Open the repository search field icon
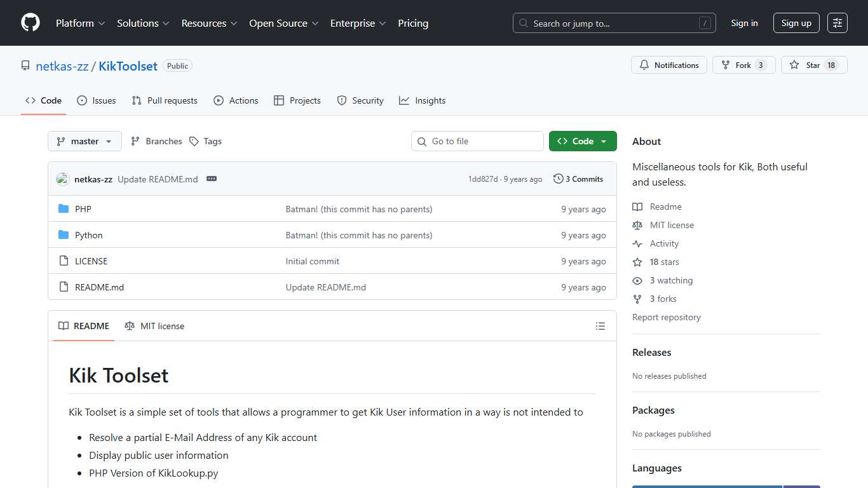868x488 pixels. click(523, 23)
